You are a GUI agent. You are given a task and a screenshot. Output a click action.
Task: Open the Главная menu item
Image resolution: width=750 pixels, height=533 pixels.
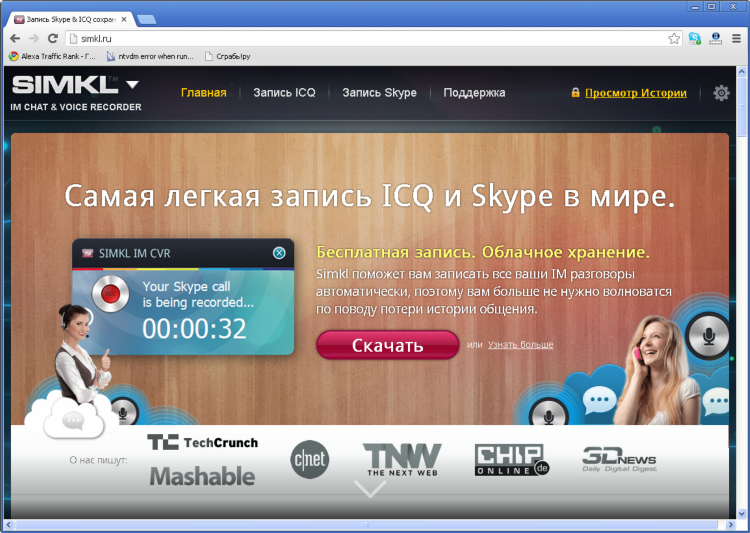coord(204,93)
